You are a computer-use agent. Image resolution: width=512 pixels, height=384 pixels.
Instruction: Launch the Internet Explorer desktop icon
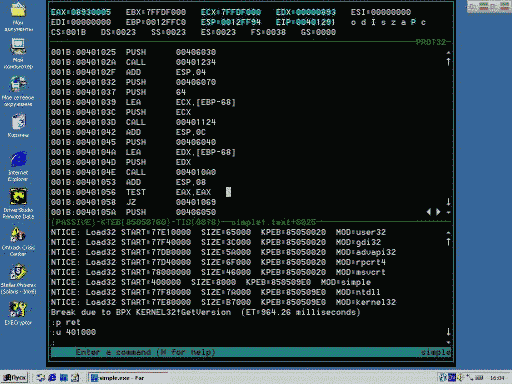pos(18,166)
